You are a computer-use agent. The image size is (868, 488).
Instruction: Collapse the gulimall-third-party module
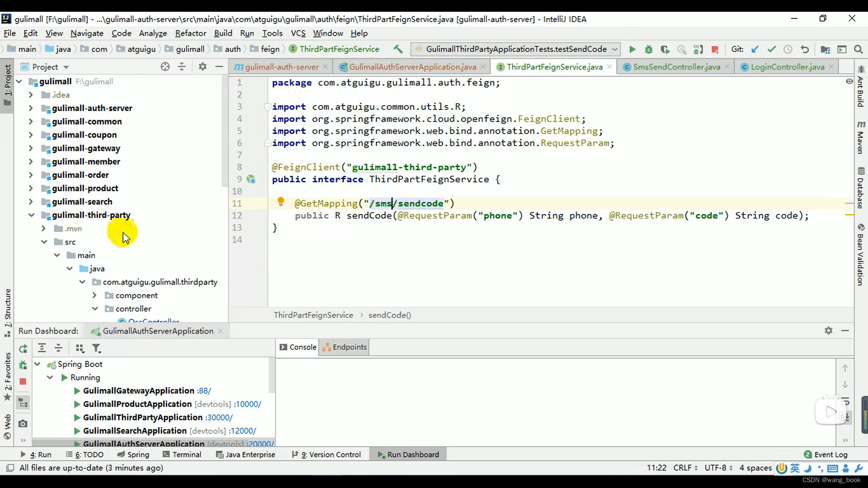tap(31, 215)
